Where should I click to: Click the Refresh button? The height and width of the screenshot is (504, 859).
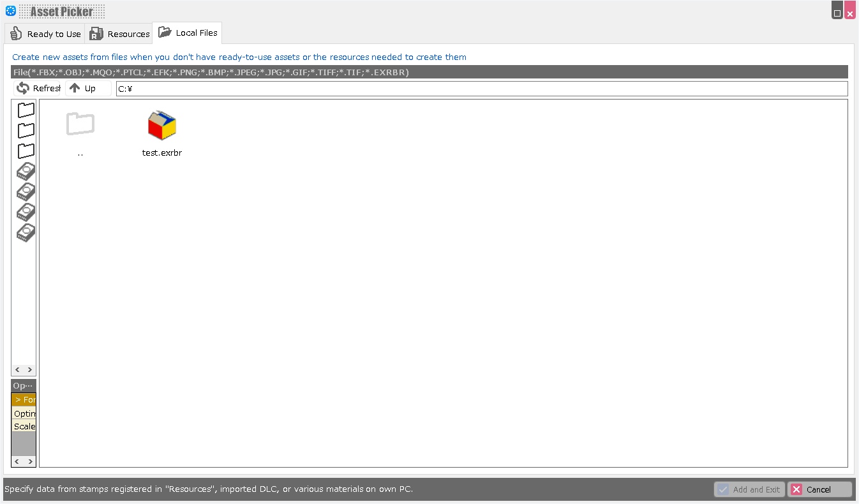(38, 89)
